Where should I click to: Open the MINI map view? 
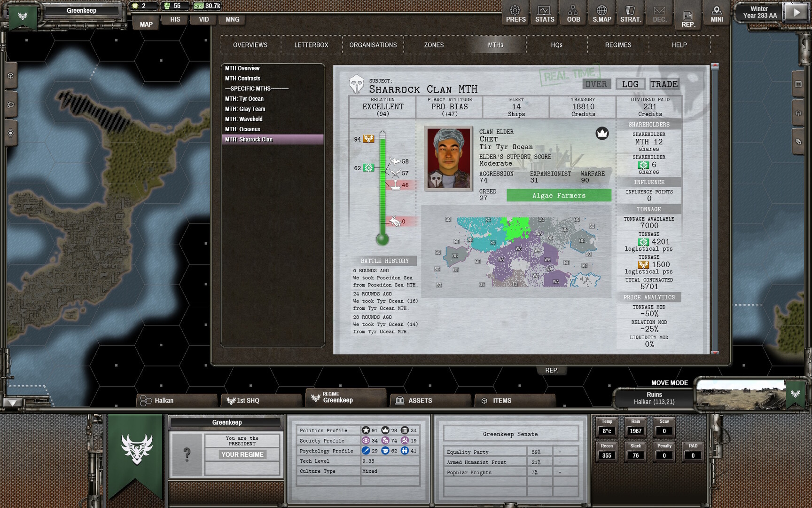tap(716, 13)
